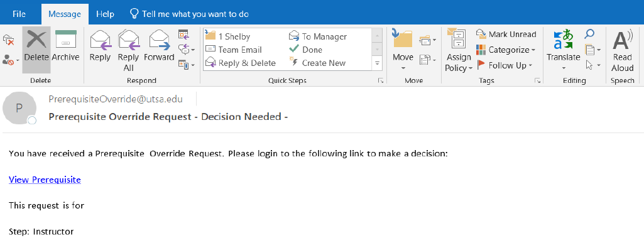Click the Translate button
Viewport: 644px width, 243px height.
coord(563,50)
